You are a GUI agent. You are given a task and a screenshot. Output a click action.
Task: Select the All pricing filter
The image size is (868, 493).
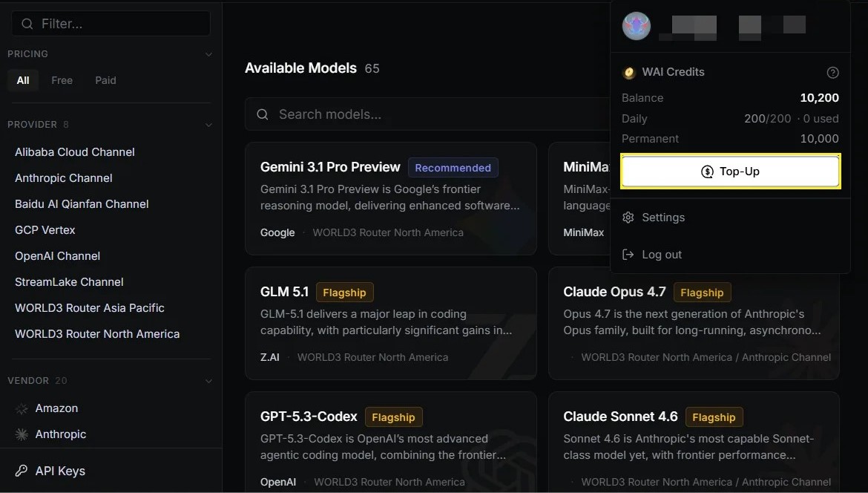[x=23, y=80]
